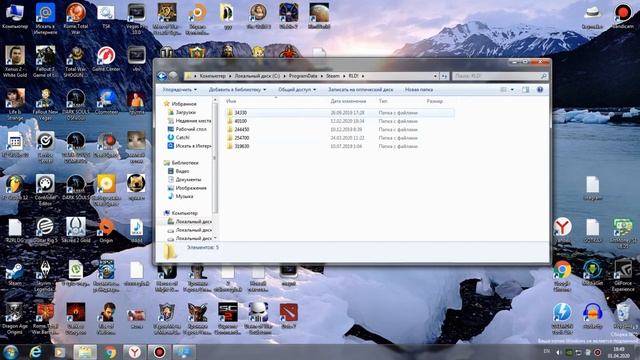Viewport: 640px width, 360px height.
Task: Open the GeForce Experience desktop icon
Action: [x=623, y=276]
